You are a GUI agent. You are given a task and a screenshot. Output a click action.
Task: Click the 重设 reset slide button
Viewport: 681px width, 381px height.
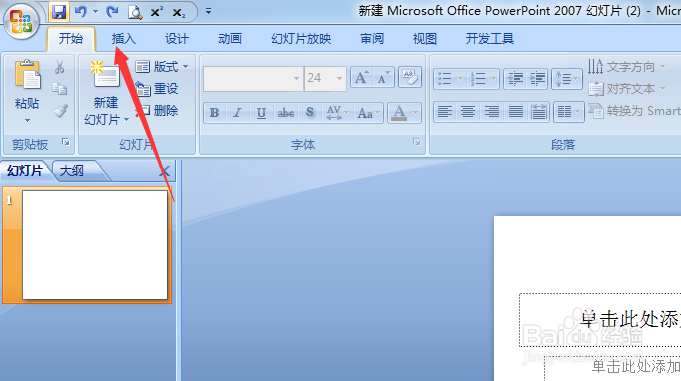[x=157, y=89]
